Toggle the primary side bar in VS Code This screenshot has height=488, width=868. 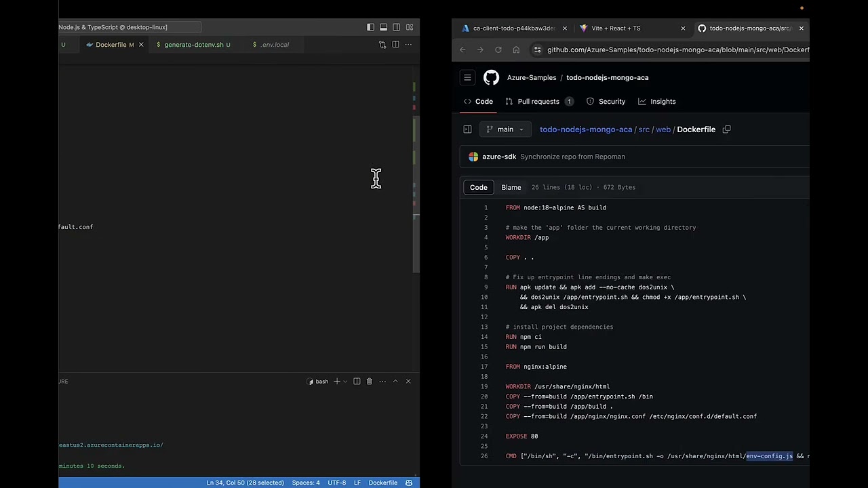(370, 27)
